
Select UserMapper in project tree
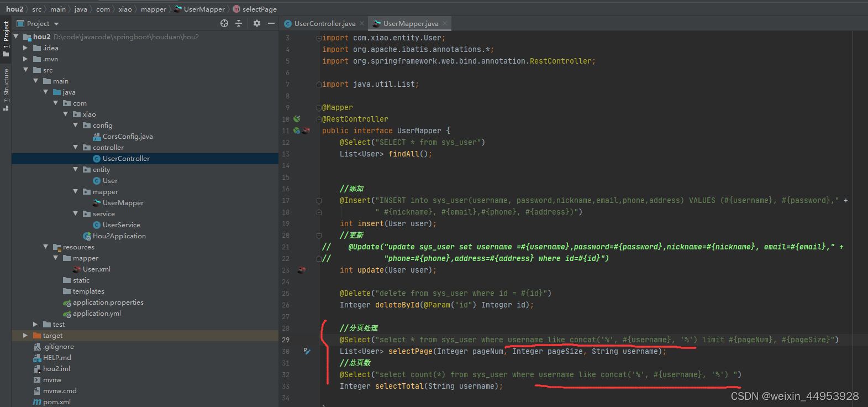pyautogui.click(x=123, y=202)
